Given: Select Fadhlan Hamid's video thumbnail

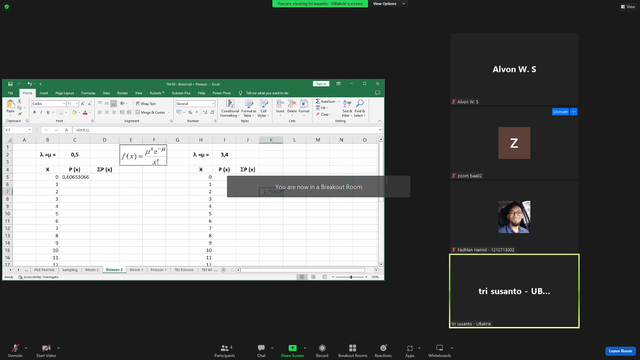Looking at the screenshot, I should (x=514, y=217).
